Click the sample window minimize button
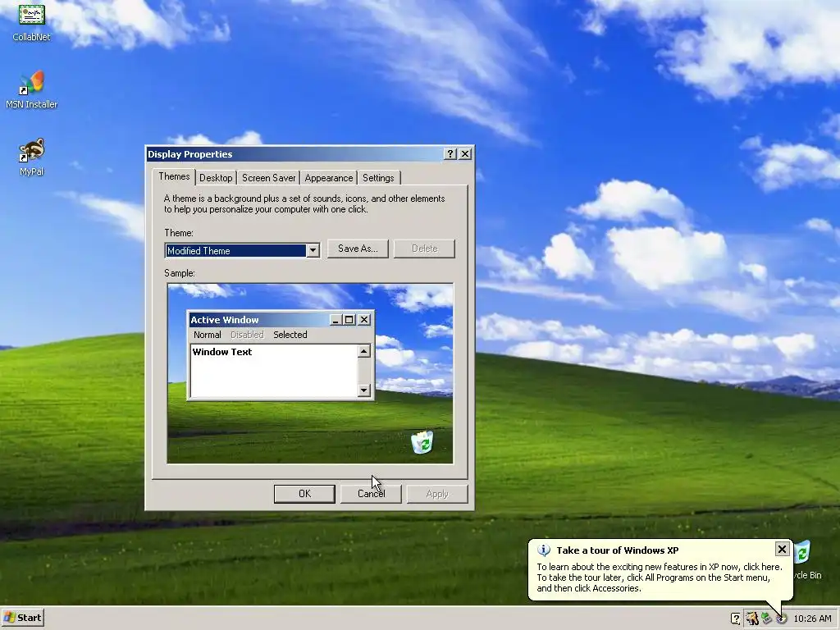Viewport: 840px width, 630px height. point(336,320)
